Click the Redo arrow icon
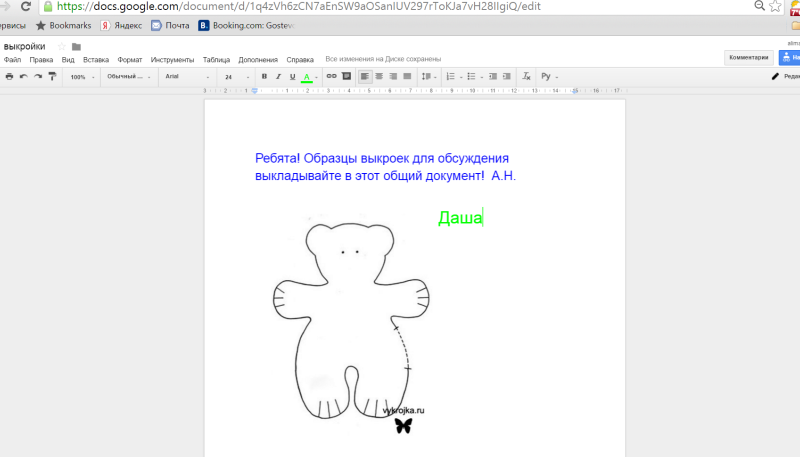The height and width of the screenshot is (457, 800). [x=38, y=76]
